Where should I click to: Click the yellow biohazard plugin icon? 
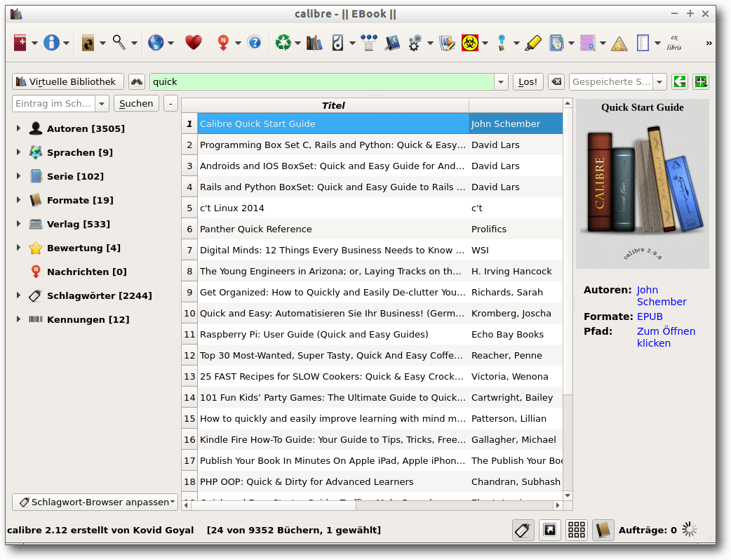[x=469, y=43]
